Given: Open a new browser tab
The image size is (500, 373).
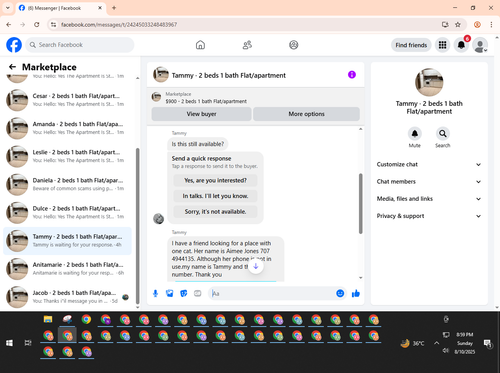Looking at the screenshot, I should pos(114,8).
